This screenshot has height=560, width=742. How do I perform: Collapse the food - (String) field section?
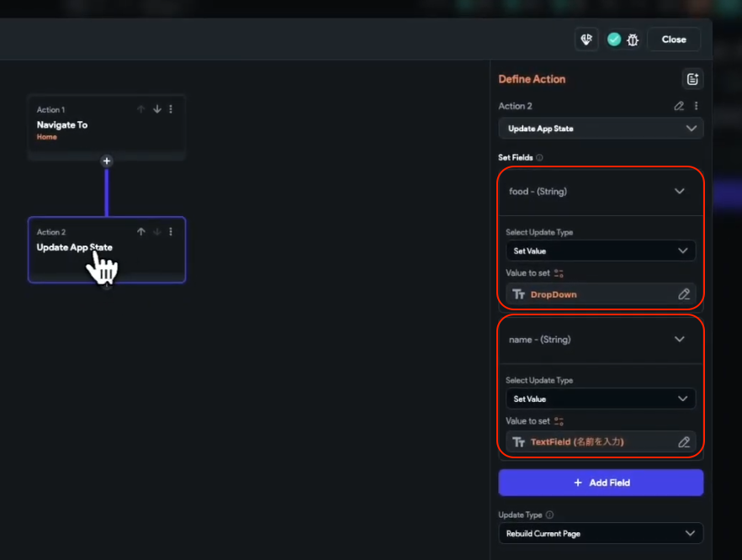click(x=679, y=192)
